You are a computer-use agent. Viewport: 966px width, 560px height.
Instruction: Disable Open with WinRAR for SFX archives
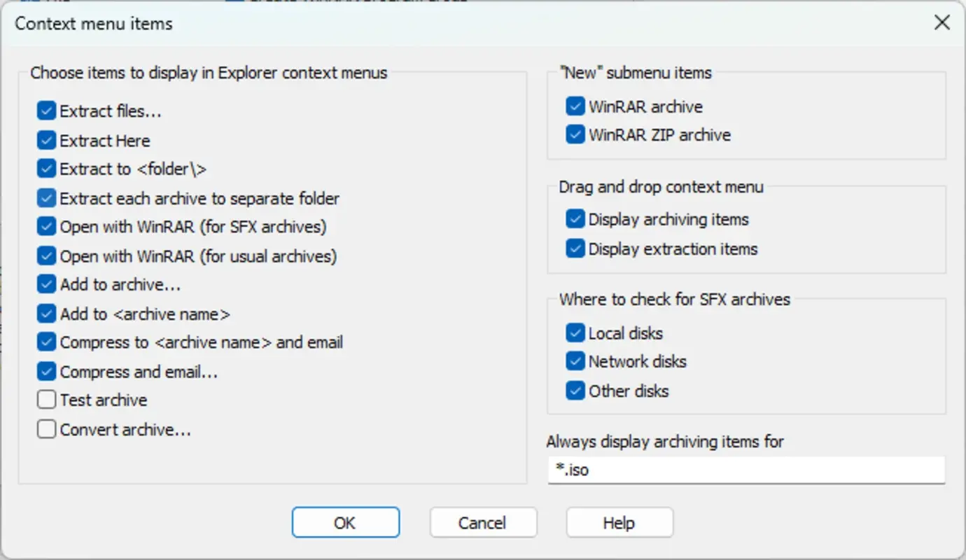45,227
